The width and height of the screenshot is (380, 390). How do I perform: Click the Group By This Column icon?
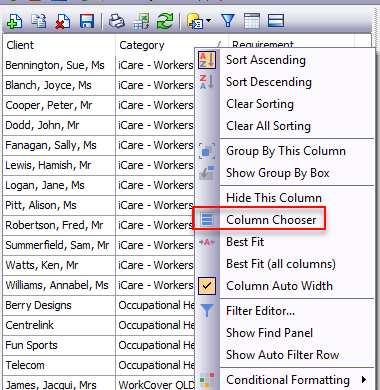tap(207, 151)
